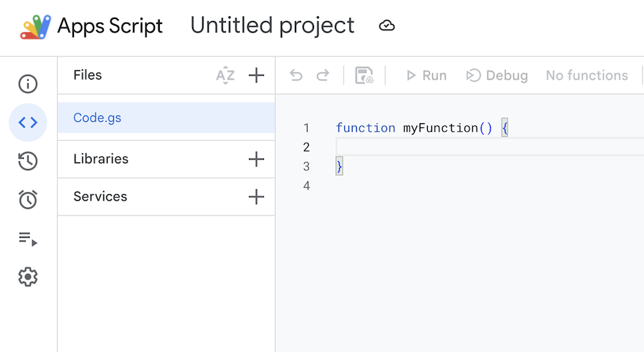Click myFunction name in the editor

(x=441, y=128)
